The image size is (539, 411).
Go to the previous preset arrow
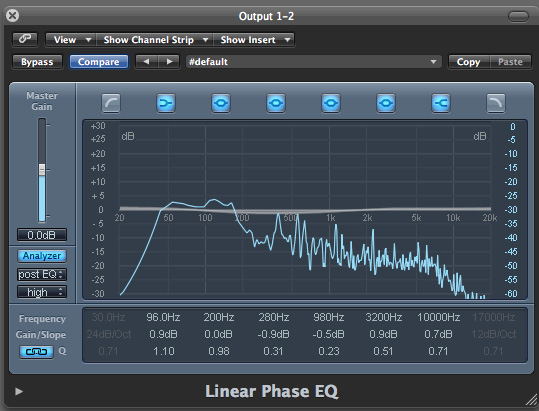click(x=147, y=62)
